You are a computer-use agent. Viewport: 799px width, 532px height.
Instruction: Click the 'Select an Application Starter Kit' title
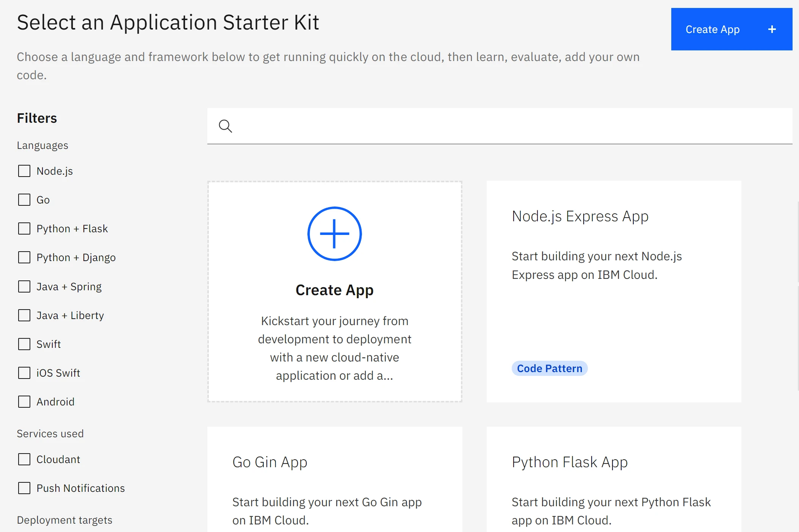[168, 22]
